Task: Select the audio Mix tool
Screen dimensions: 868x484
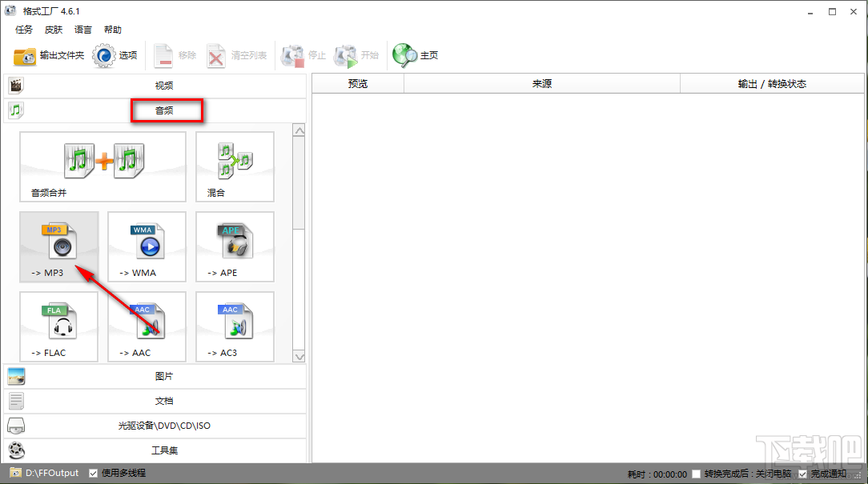Action: (235, 166)
